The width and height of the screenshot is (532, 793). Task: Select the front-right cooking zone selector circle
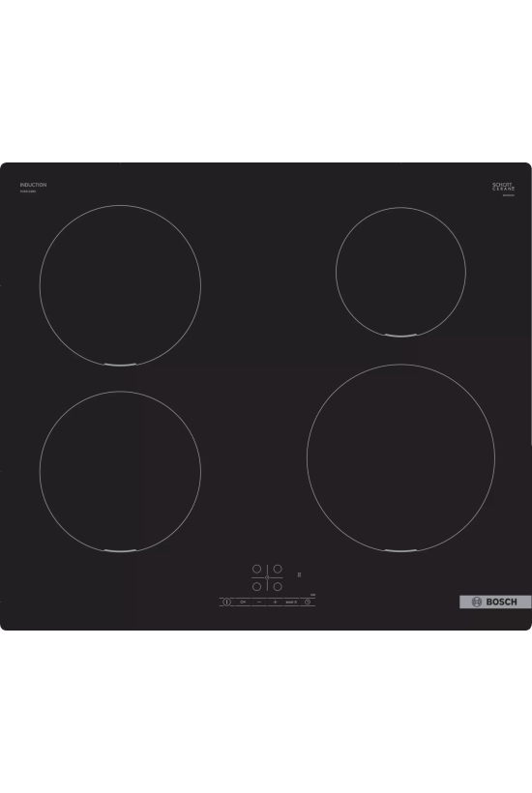coord(278,586)
